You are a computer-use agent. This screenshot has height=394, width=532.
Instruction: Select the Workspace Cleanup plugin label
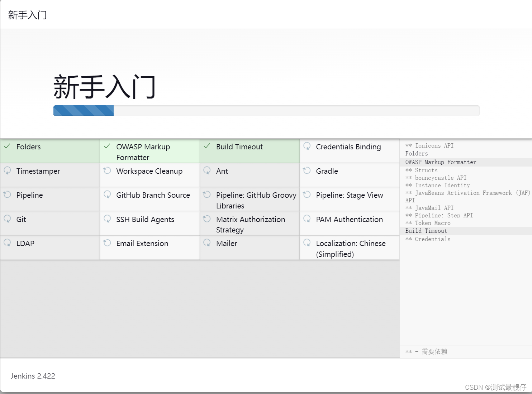(149, 171)
